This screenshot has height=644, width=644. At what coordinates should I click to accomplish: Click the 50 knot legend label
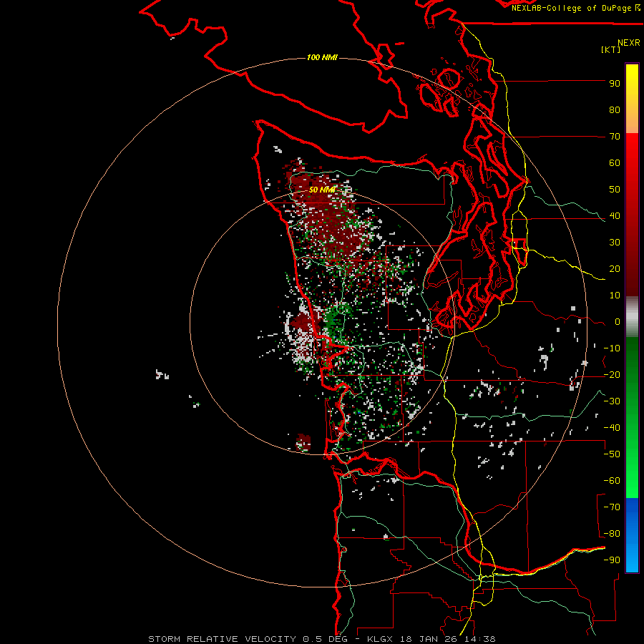[615, 190]
